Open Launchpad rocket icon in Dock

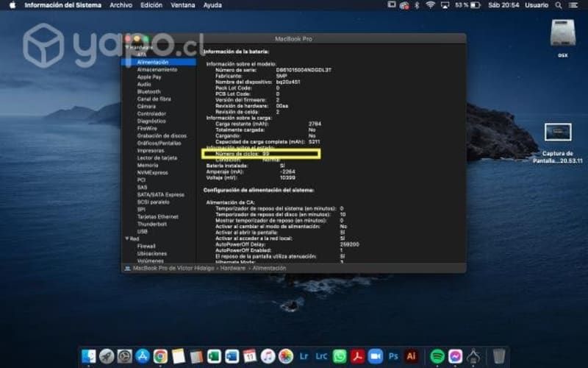click(107, 356)
